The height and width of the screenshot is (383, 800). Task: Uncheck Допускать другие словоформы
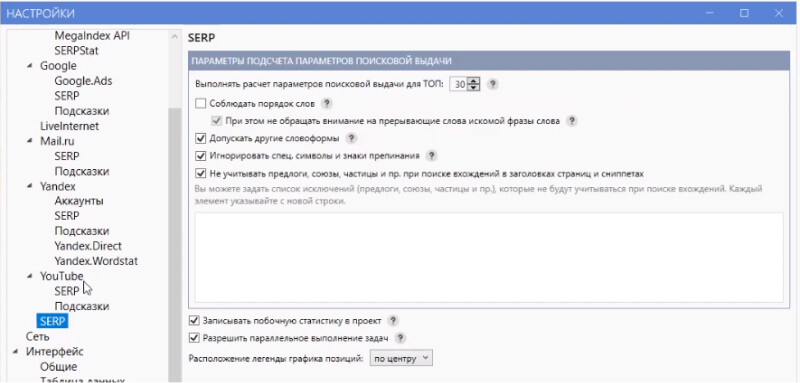click(x=201, y=138)
